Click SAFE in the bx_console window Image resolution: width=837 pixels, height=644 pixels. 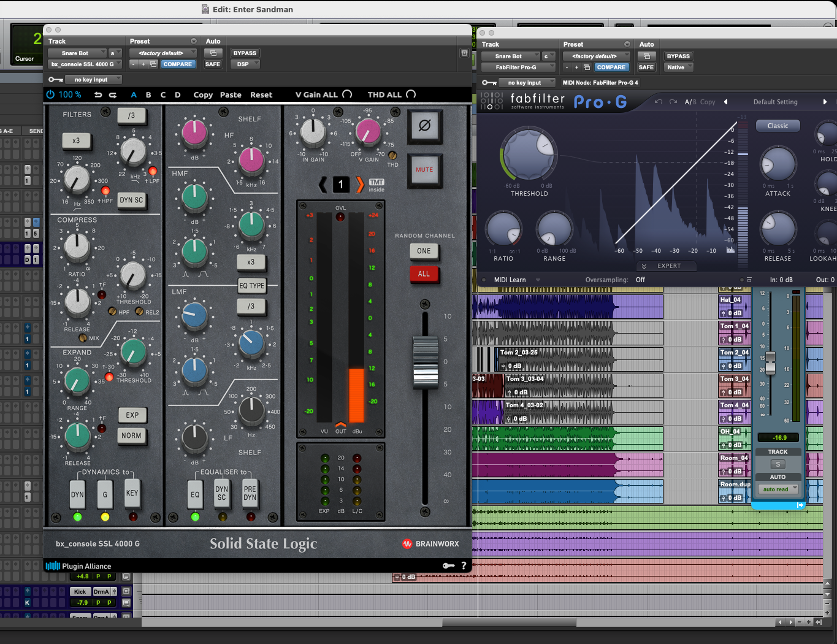(213, 64)
